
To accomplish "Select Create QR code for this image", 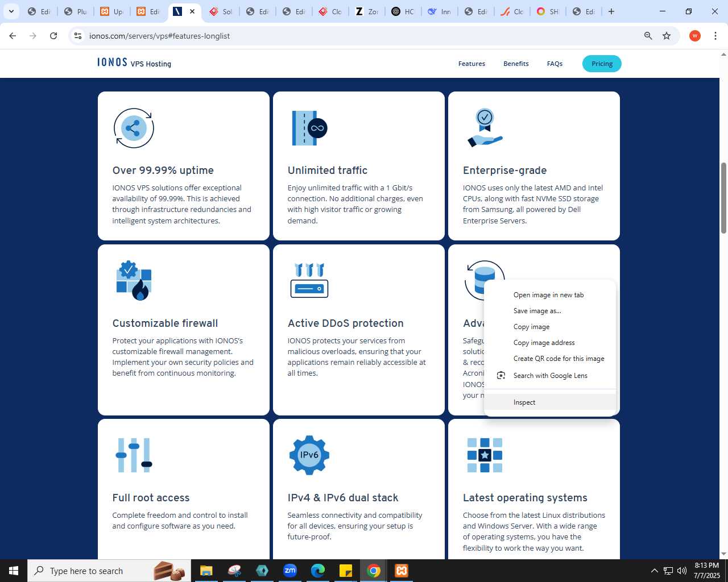I will pyautogui.click(x=550, y=359).
